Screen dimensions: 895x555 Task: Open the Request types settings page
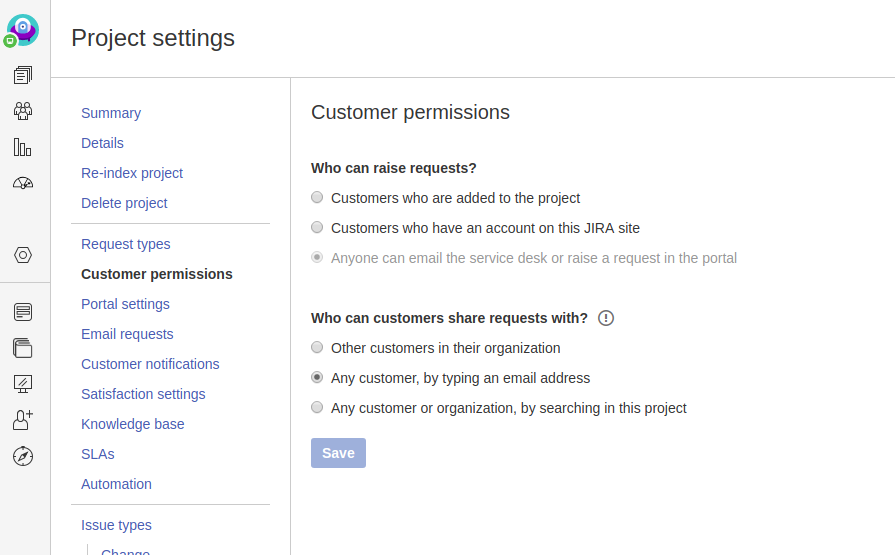[x=126, y=244]
